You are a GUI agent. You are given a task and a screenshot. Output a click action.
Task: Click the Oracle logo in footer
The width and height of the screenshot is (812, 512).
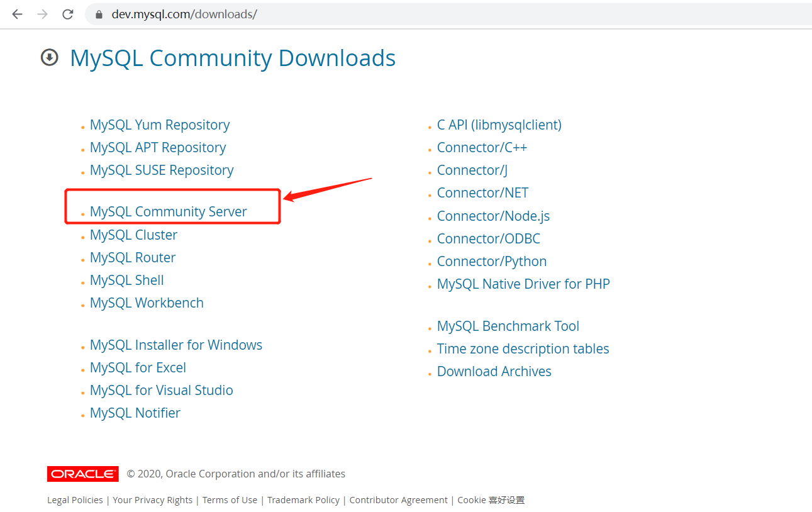(x=83, y=474)
